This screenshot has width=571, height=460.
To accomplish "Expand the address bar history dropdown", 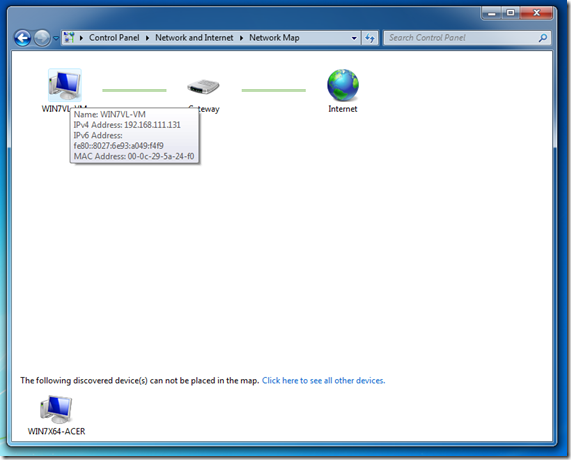I will [x=354, y=38].
